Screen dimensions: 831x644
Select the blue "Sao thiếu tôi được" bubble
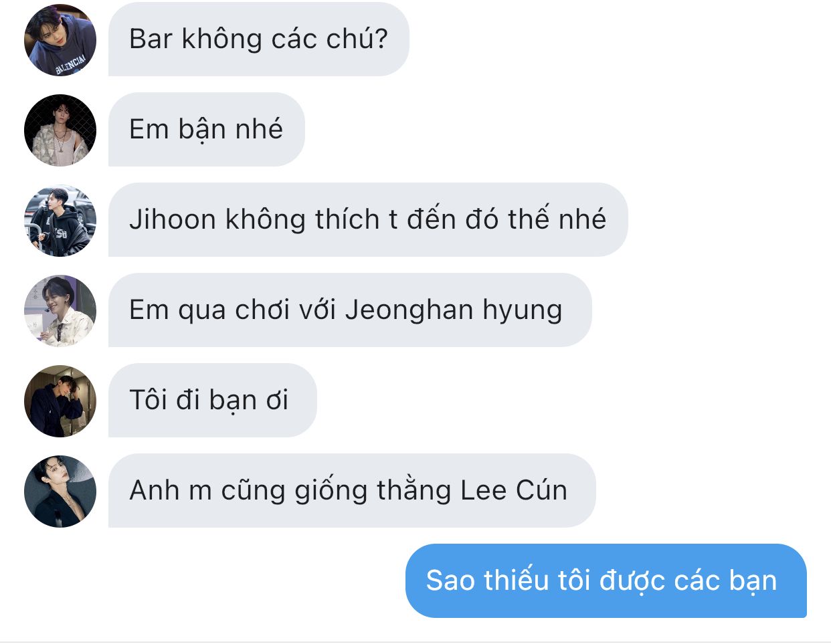(606, 580)
